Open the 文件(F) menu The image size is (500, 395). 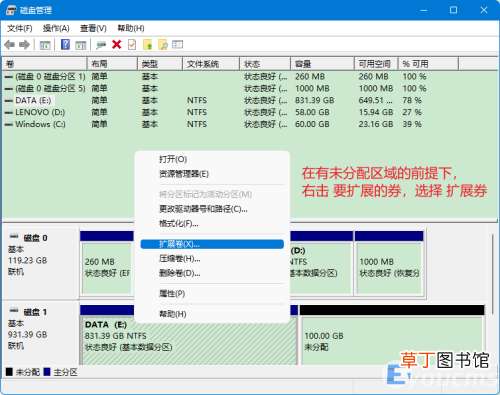click(x=20, y=28)
